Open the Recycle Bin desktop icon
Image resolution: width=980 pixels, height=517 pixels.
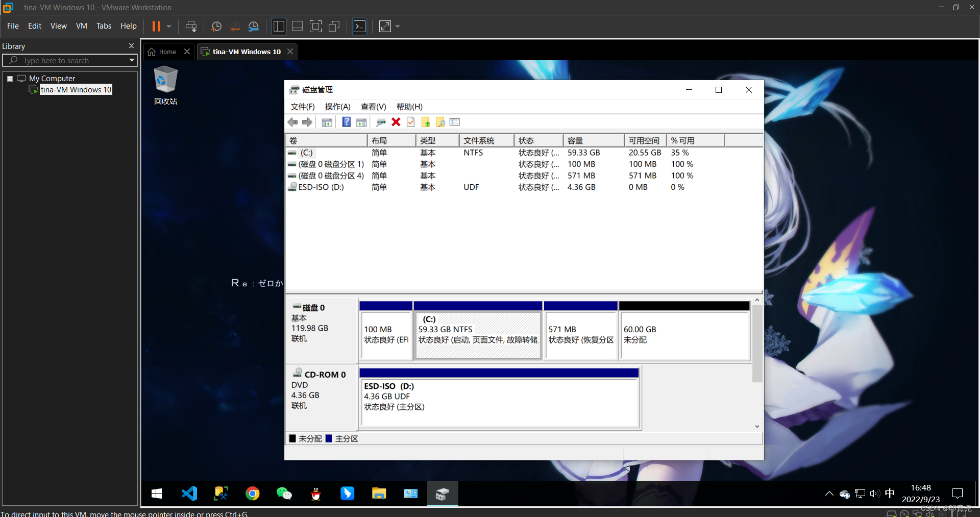[x=165, y=86]
